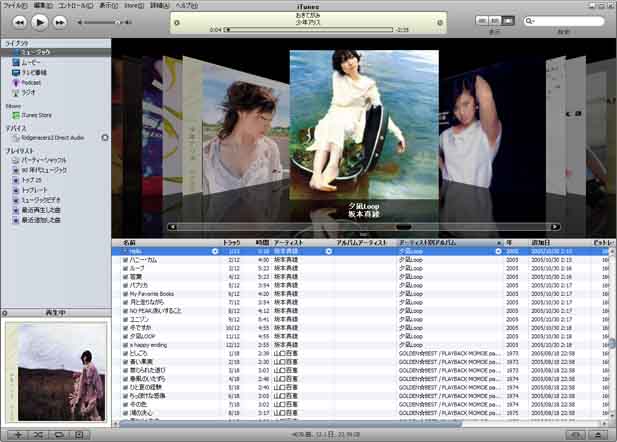Click eject icon next to device
The image size is (617, 442).
pyautogui.click(x=105, y=138)
